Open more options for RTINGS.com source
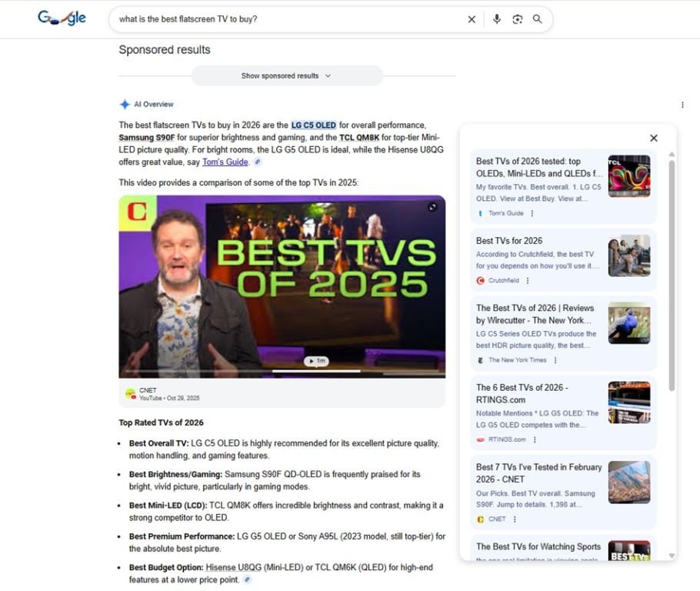700x591 pixels. [535, 439]
